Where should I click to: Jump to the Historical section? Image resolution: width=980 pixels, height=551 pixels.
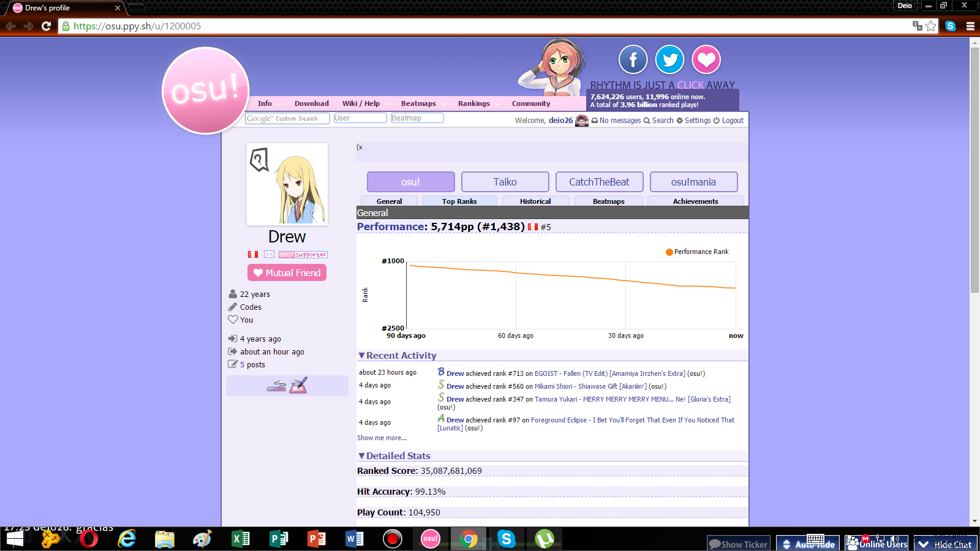point(535,201)
